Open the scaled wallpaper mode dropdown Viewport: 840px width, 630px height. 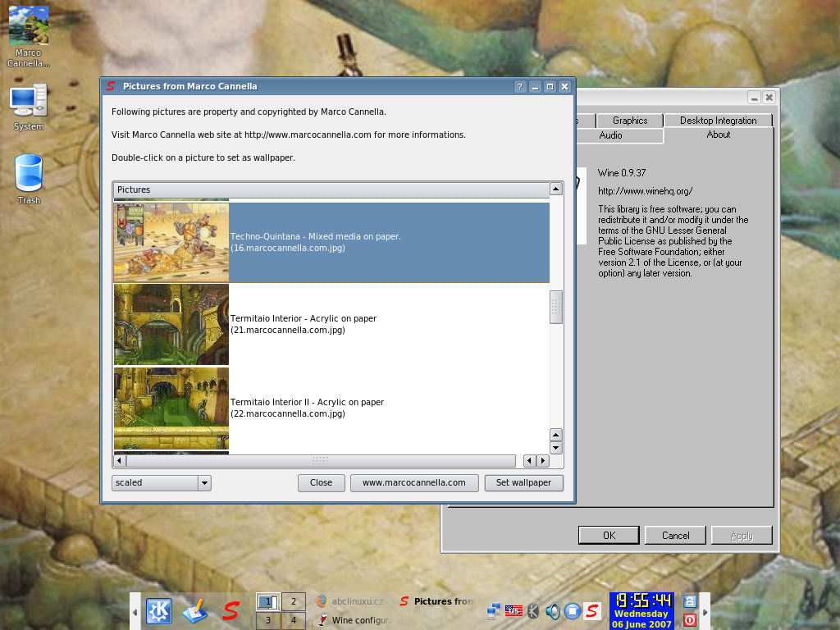[x=162, y=482]
